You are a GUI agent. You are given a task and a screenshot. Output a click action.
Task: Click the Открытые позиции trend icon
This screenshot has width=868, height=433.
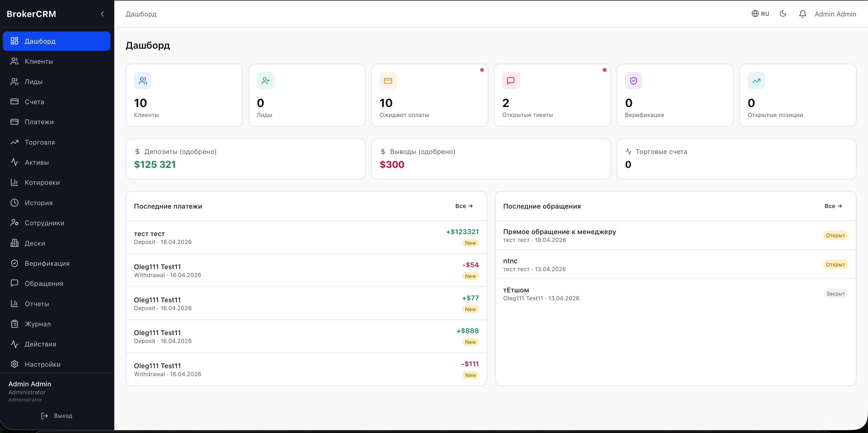click(756, 81)
